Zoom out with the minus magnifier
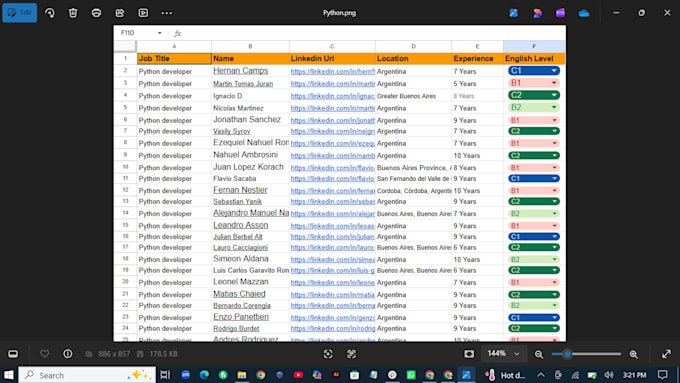 [x=539, y=354]
